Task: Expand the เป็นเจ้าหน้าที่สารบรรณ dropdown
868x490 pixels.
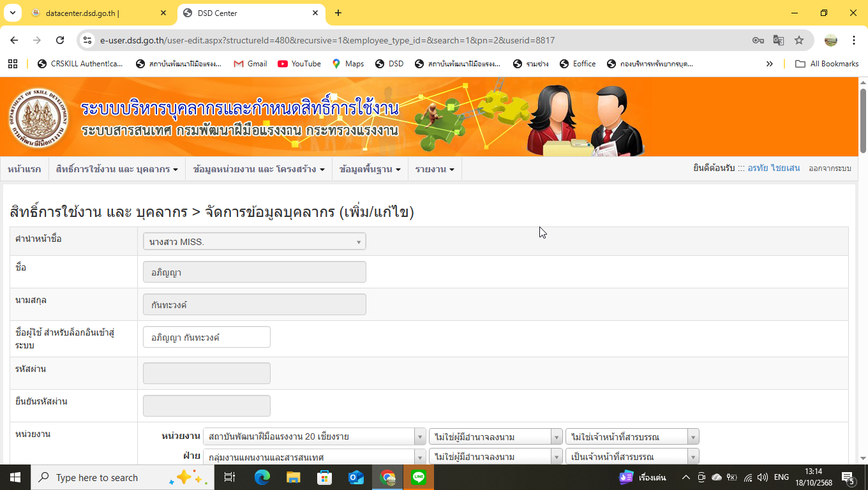Action: point(632,457)
